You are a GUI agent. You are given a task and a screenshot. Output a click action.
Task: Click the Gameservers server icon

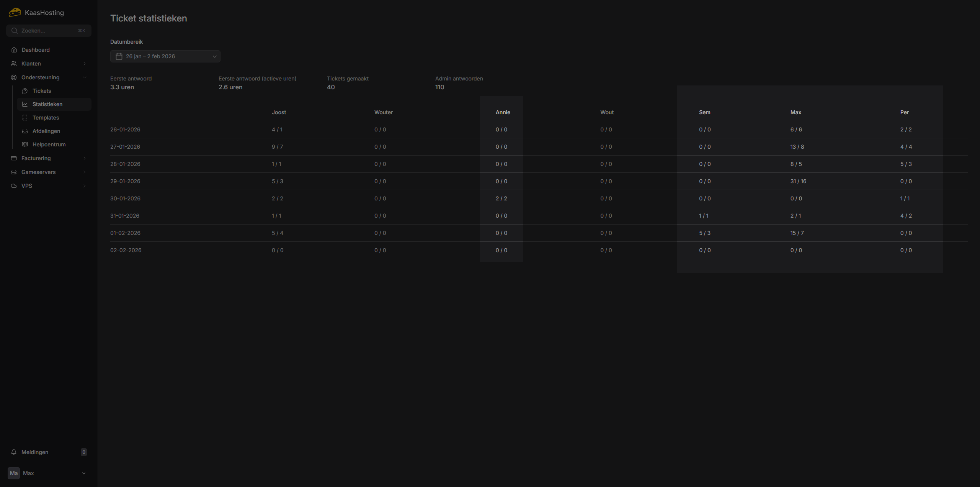(14, 172)
